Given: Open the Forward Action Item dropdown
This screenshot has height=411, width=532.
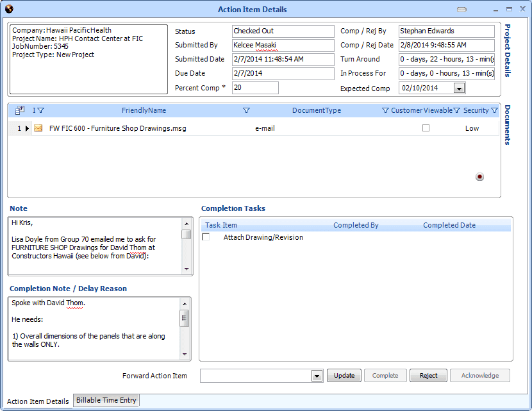Looking at the screenshot, I should click(317, 376).
